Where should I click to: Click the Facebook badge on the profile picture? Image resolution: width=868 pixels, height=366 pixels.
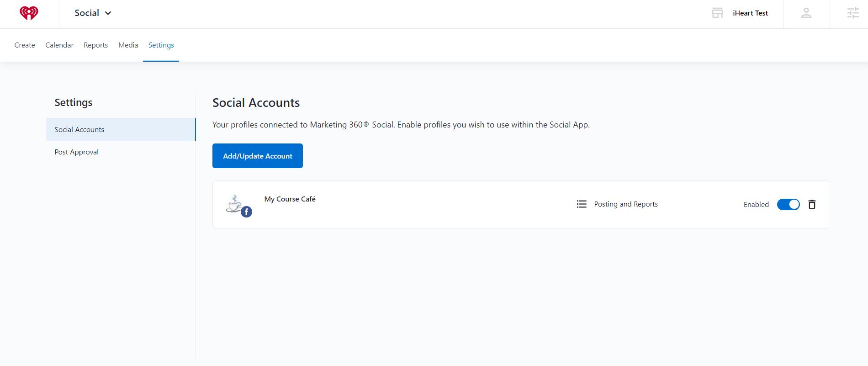tap(247, 212)
